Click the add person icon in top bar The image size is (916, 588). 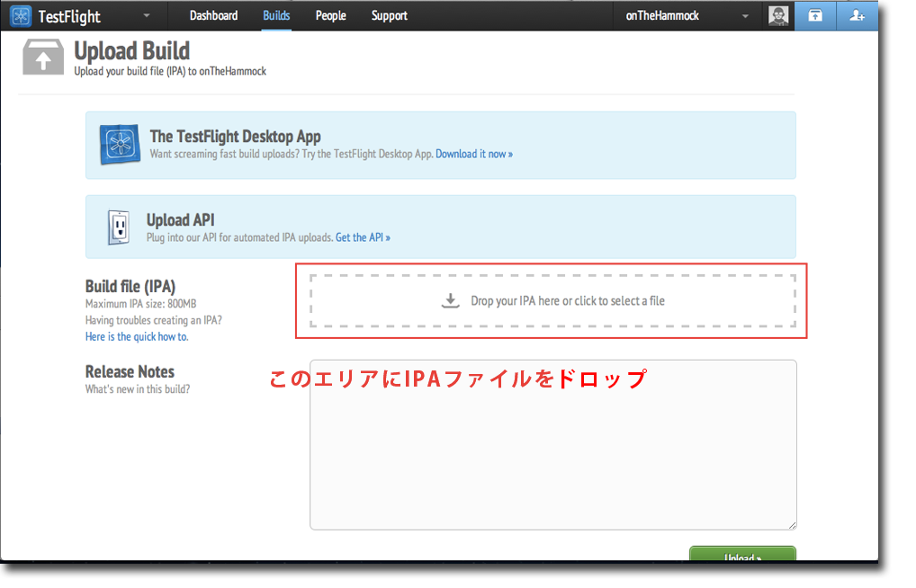pyautogui.click(x=857, y=15)
